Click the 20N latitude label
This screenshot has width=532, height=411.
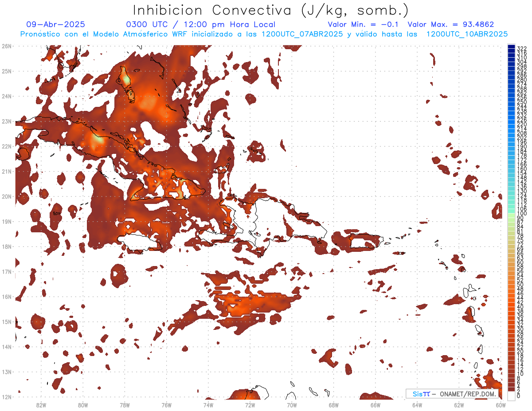[x=7, y=196]
